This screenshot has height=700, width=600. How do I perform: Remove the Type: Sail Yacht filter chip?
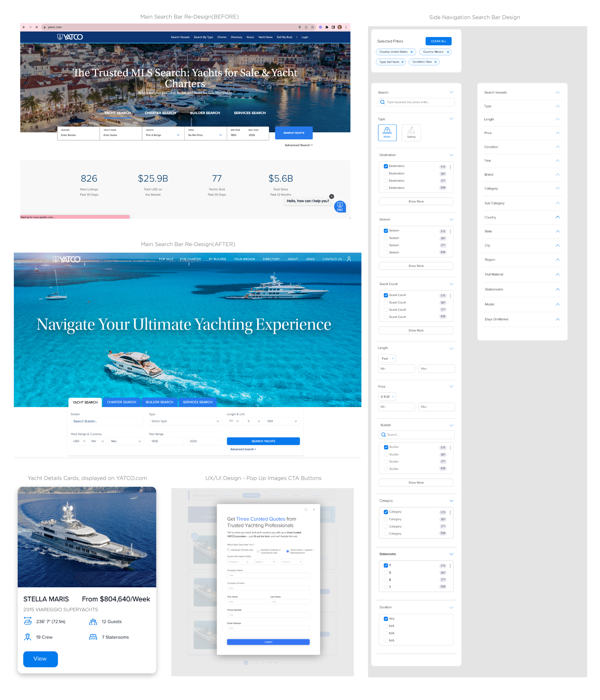click(402, 62)
